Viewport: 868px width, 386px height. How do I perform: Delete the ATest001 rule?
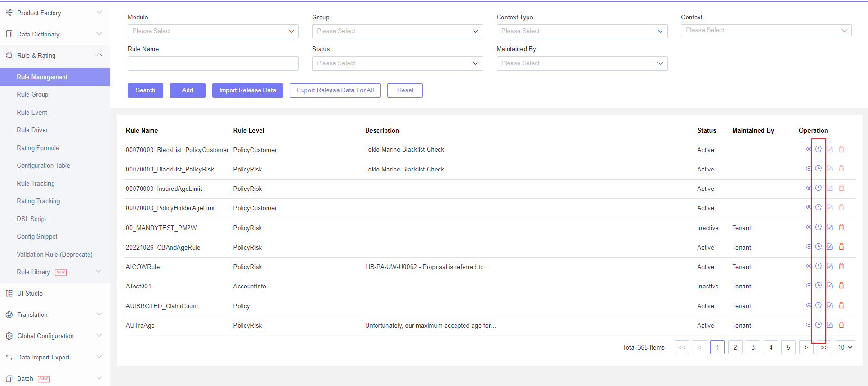click(841, 286)
